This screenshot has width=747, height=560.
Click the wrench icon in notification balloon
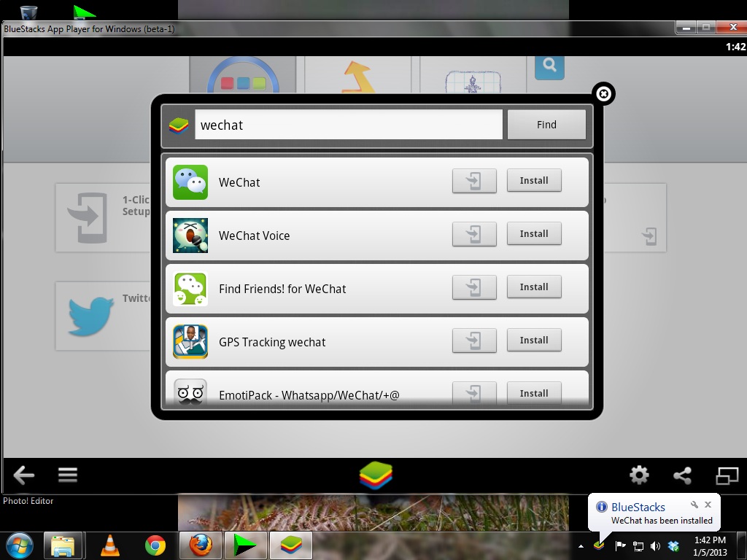click(694, 505)
